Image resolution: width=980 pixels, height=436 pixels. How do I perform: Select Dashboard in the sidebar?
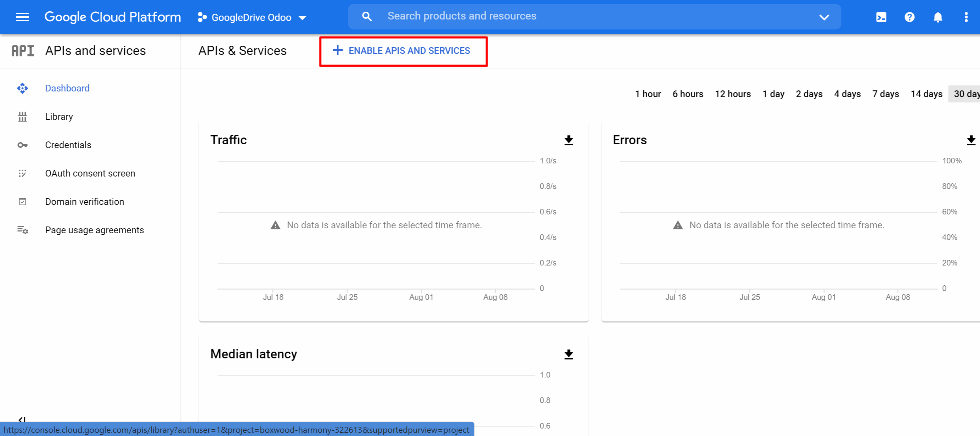[67, 88]
